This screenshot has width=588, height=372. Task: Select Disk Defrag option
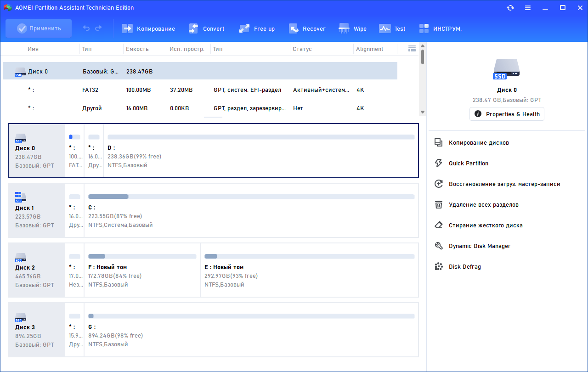(x=464, y=267)
